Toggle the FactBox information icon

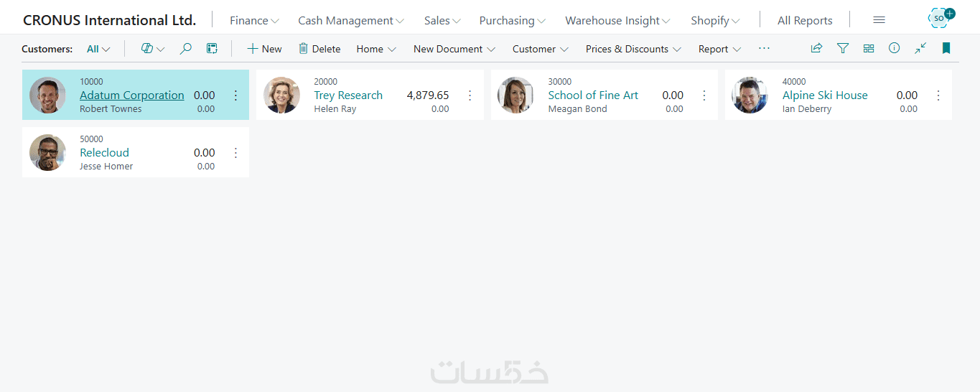click(x=895, y=48)
